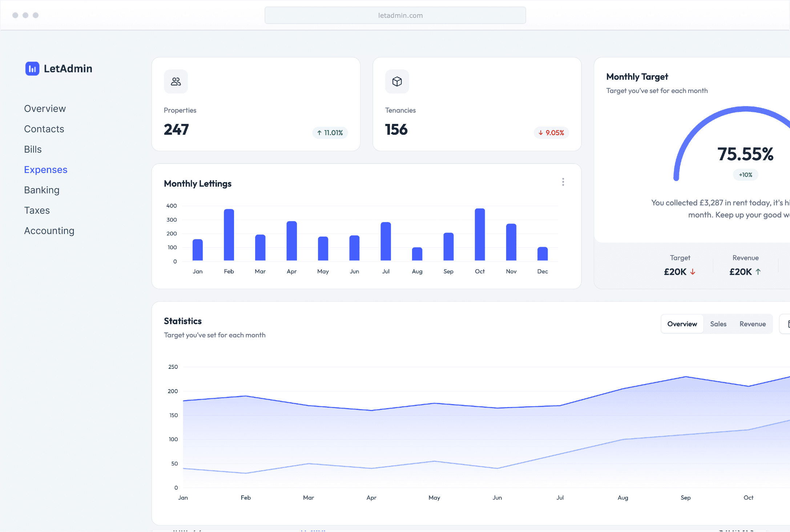Click the Oct bar in Monthly Lettings

click(x=480, y=234)
